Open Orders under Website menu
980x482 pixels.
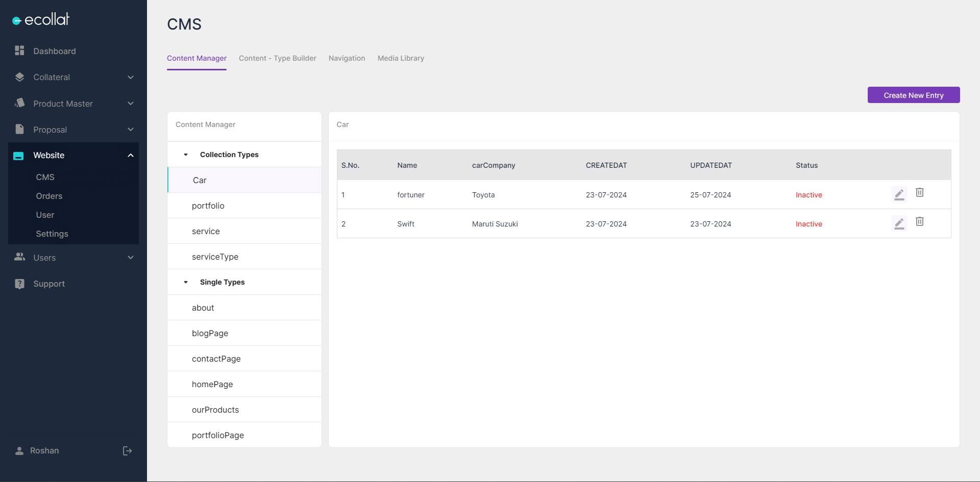[49, 196]
